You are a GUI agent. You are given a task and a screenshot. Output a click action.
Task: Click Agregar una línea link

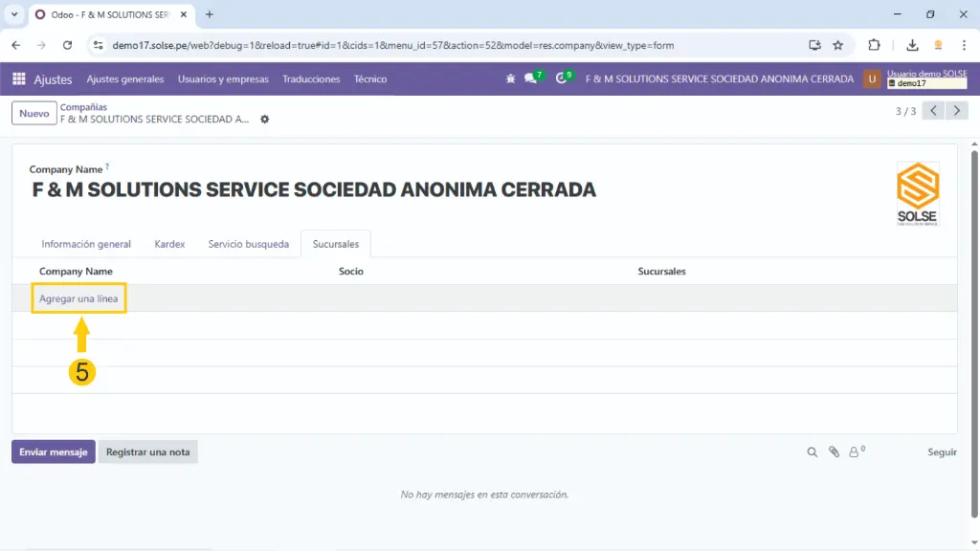pos(78,299)
